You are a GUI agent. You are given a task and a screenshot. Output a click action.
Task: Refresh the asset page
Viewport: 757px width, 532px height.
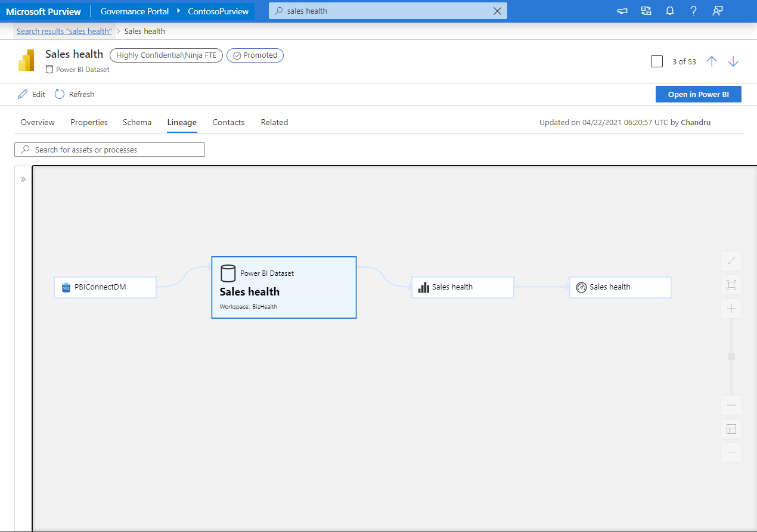pyautogui.click(x=75, y=94)
